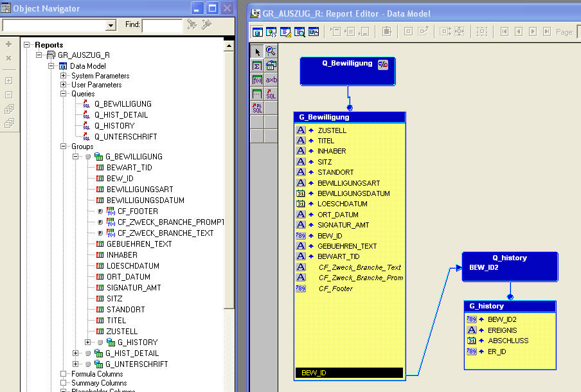The height and width of the screenshot is (392, 581).
Task: Select the SQL Query tool
Action: (x=271, y=94)
